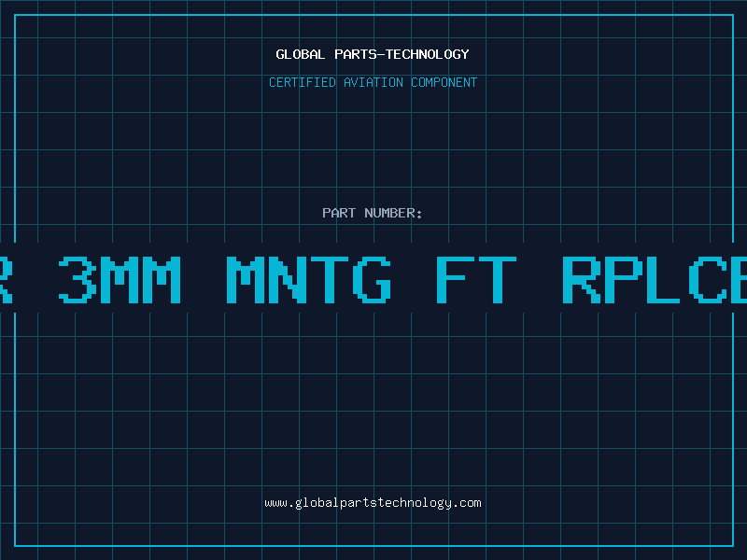This screenshot has width=747, height=560.
Task: Click the 3MM text in banner
Action: [120, 279]
